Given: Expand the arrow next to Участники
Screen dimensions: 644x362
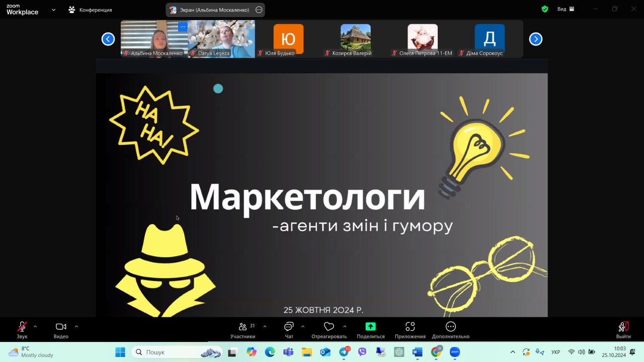Looking at the screenshot, I should 265,326.
